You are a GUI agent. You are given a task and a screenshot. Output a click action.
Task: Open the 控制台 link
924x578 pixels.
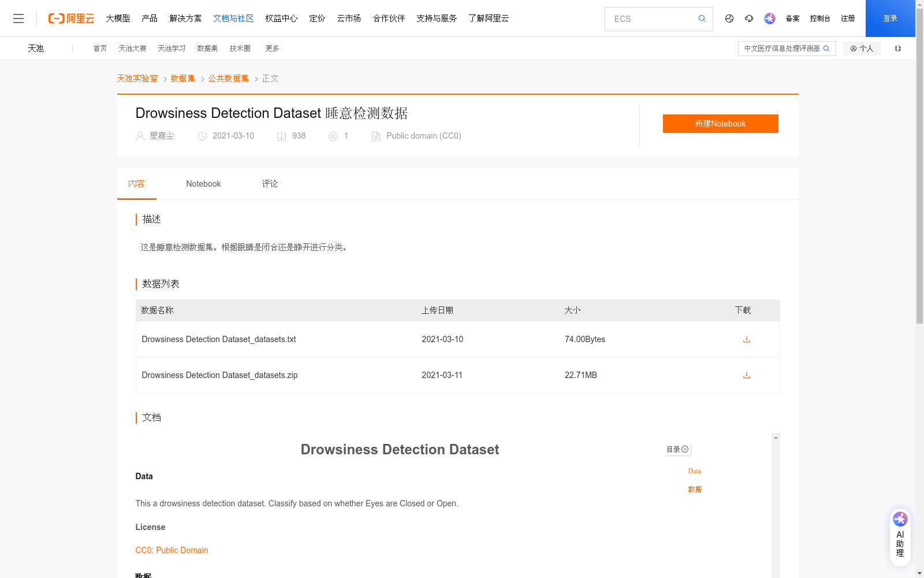click(x=820, y=18)
